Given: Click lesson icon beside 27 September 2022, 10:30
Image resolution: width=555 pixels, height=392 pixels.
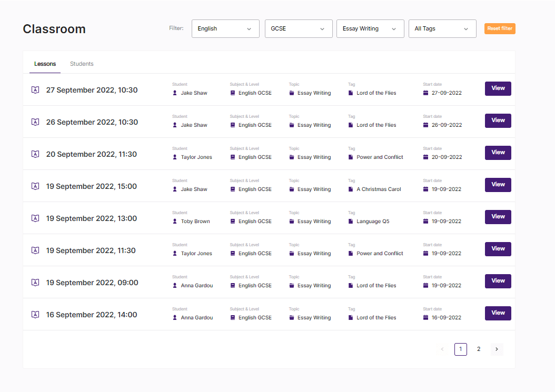Looking at the screenshot, I should 35,90.
